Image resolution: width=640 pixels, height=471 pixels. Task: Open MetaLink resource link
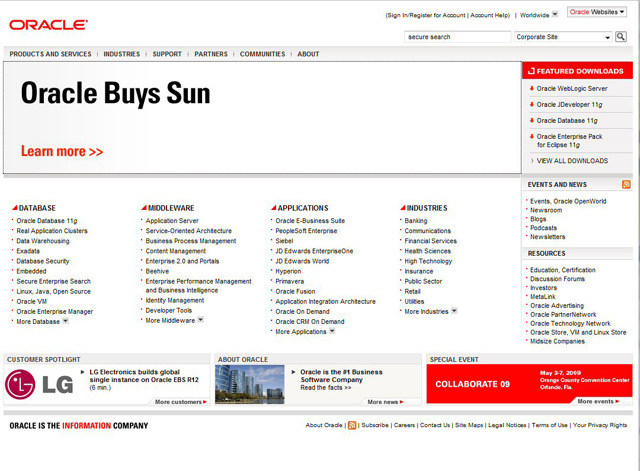tap(543, 297)
